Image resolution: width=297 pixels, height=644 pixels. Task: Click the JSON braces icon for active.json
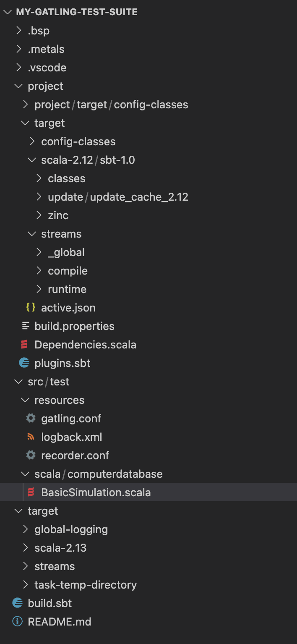coord(31,307)
